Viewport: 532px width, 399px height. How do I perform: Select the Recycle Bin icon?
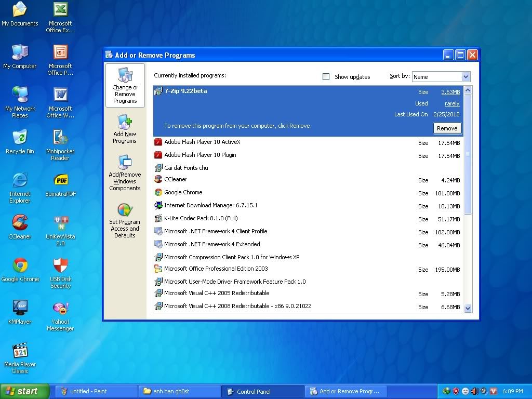point(20,142)
